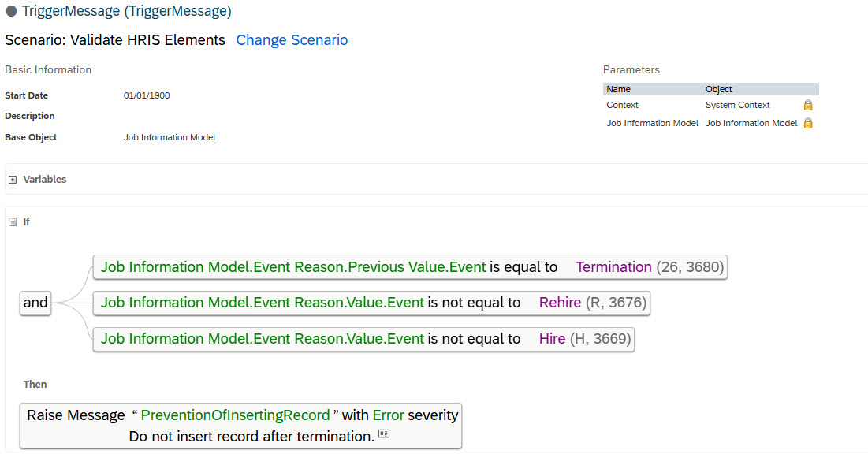Click the lock icon for Job Information Model
The width and height of the screenshot is (868, 454).
click(x=807, y=123)
